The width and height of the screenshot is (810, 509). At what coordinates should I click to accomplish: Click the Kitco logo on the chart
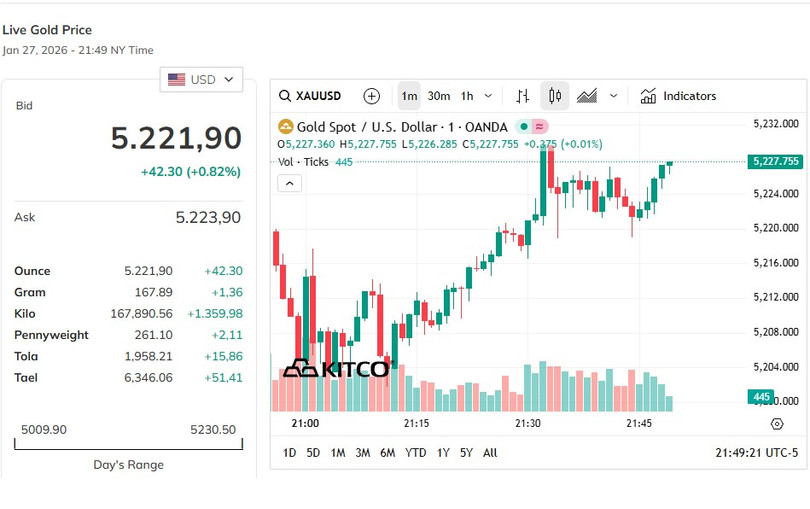coord(335,369)
